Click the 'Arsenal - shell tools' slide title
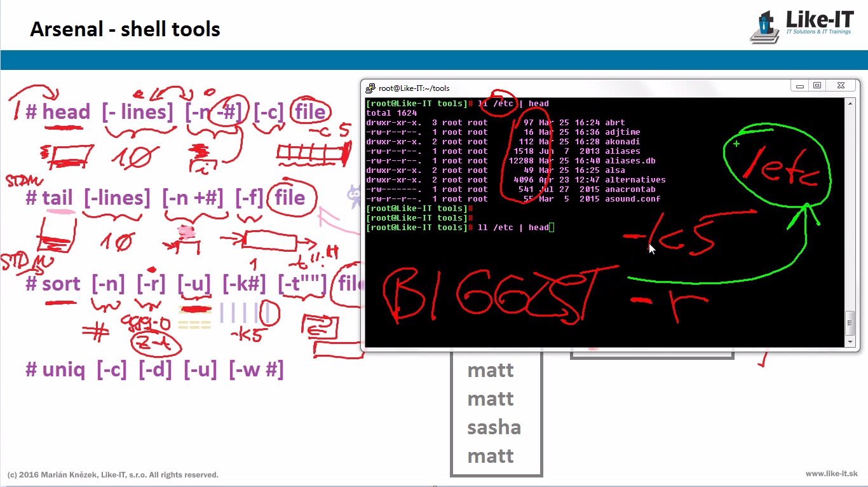Screen dimensions: 868x487 pyautogui.click(x=125, y=29)
